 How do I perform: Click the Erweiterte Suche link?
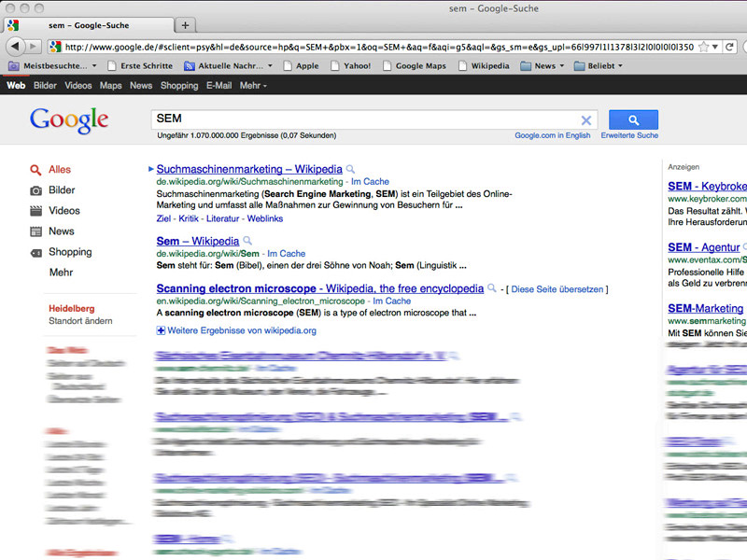pyautogui.click(x=629, y=135)
